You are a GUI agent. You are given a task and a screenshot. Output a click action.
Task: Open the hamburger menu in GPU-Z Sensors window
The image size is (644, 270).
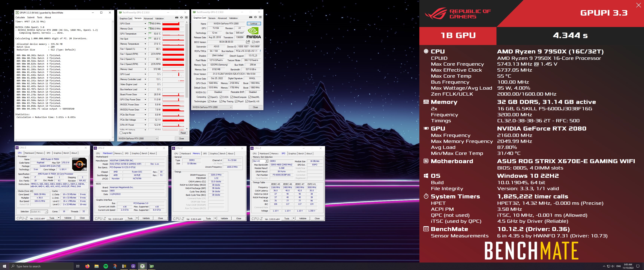coord(186,18)
